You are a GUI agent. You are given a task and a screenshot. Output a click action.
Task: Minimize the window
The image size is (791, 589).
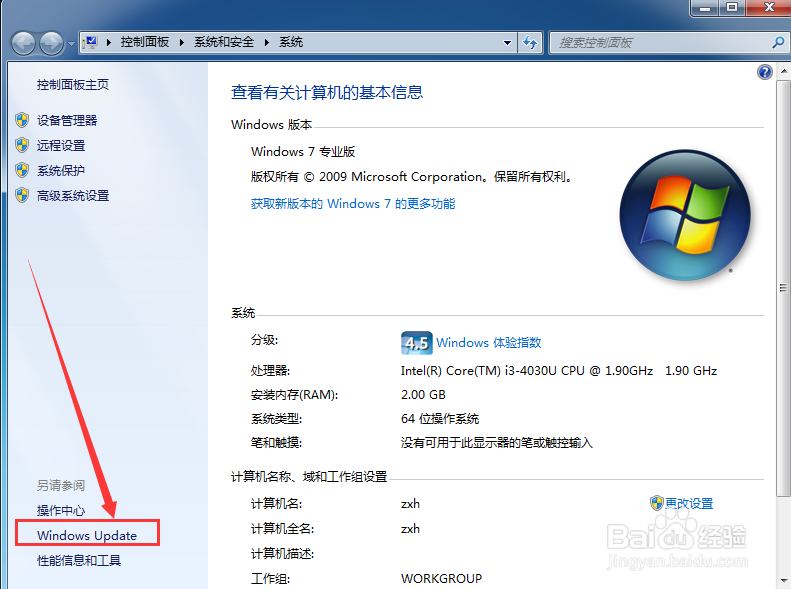pyautogui.click(x=705, y=7)
